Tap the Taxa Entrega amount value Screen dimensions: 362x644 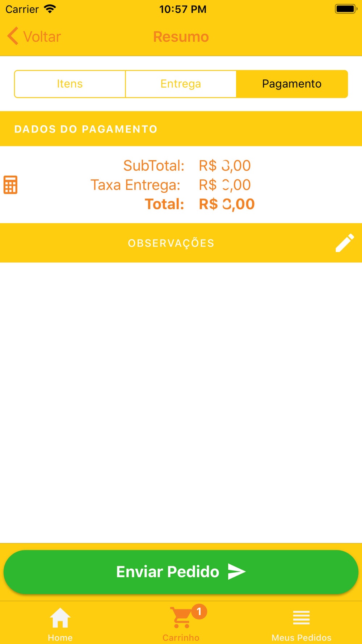click(x=225, y=185)
